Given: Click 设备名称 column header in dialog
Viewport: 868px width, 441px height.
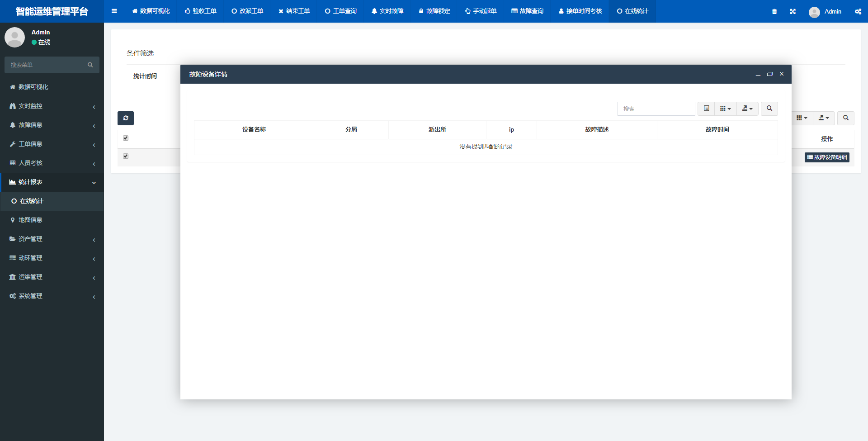Looking at the screenshot, I should [254, 130].
